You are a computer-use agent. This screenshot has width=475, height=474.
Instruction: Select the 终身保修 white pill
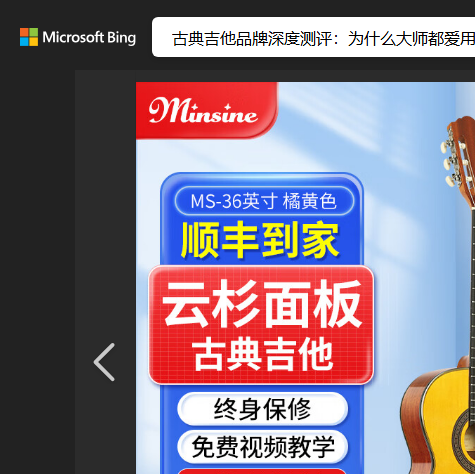coord(263,409)
